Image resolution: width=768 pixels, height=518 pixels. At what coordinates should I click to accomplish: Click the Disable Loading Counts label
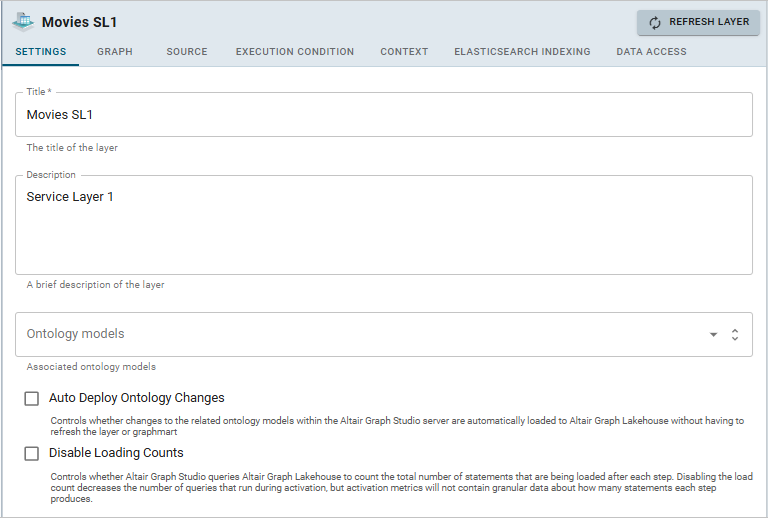116,453
